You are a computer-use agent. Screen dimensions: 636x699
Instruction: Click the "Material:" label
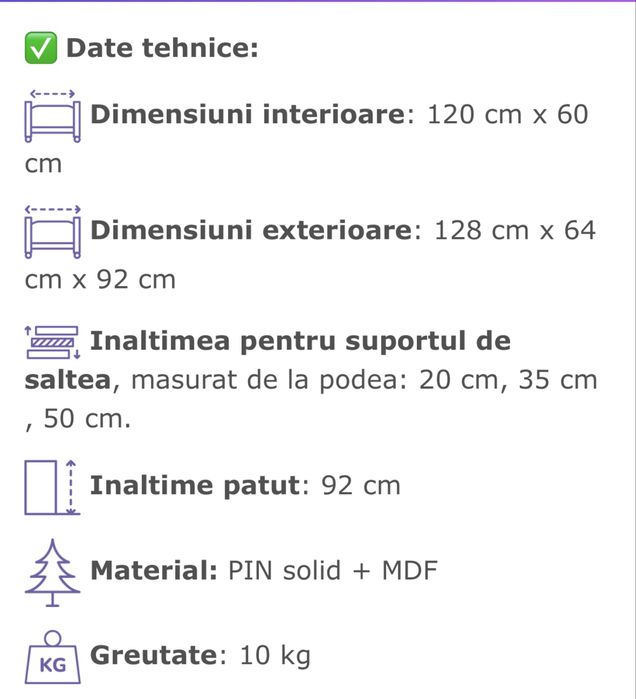click(x=154, y=572)
